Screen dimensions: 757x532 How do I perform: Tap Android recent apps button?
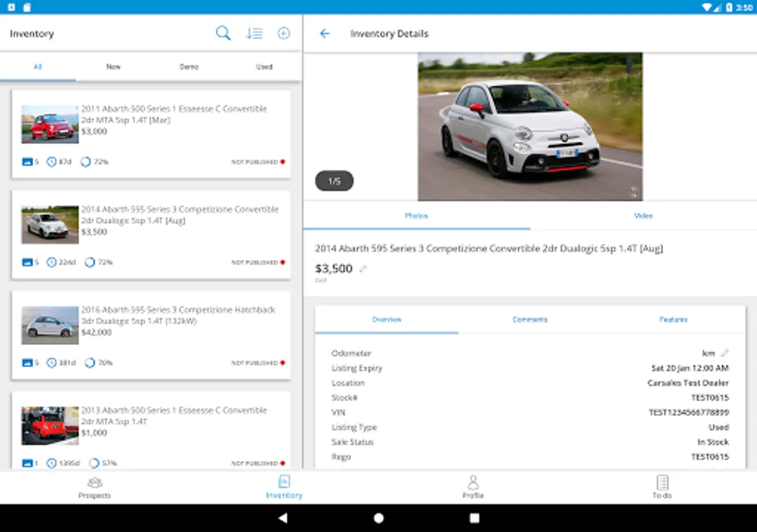coord(474,518)
